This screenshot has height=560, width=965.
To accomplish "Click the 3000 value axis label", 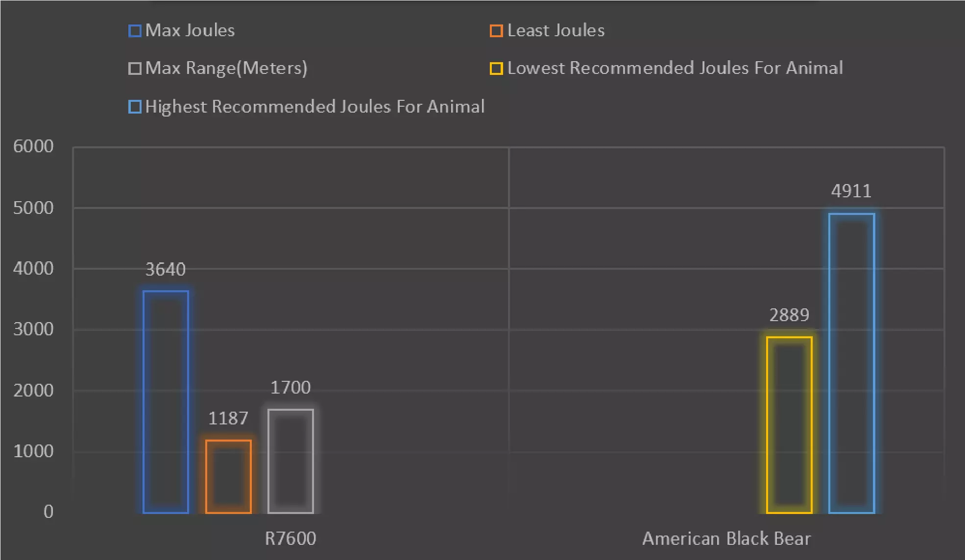I will (x=33, y=329).
